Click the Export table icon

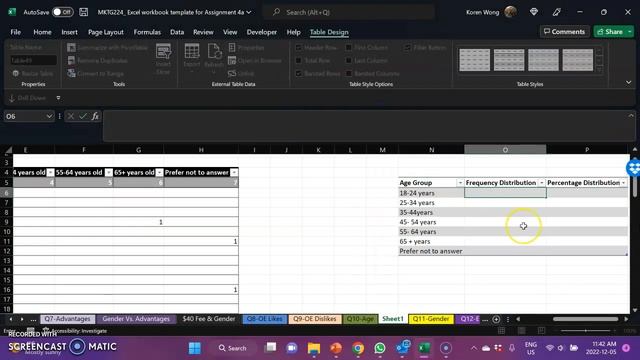click(x=192, y=52)
